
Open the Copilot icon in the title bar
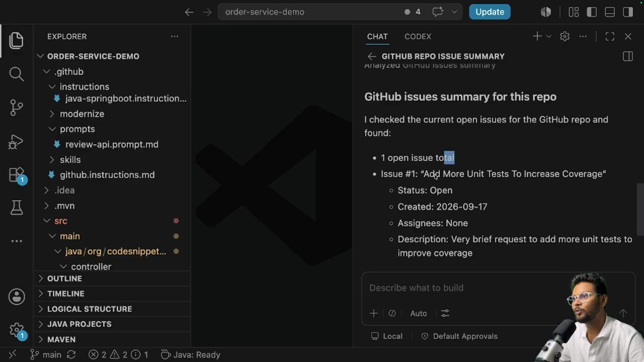tap(546, 12)
